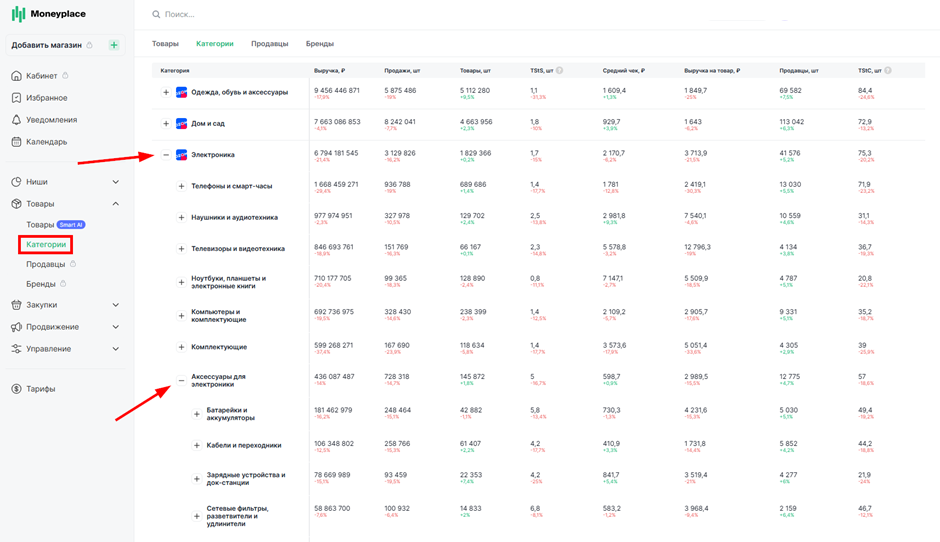
Task: Expand the Закупки sidebar section
Action: coord(116,305)
